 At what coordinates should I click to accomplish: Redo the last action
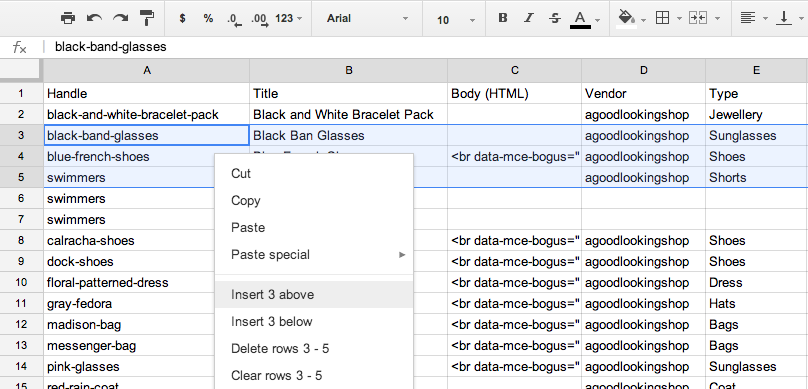pos(121,19)
